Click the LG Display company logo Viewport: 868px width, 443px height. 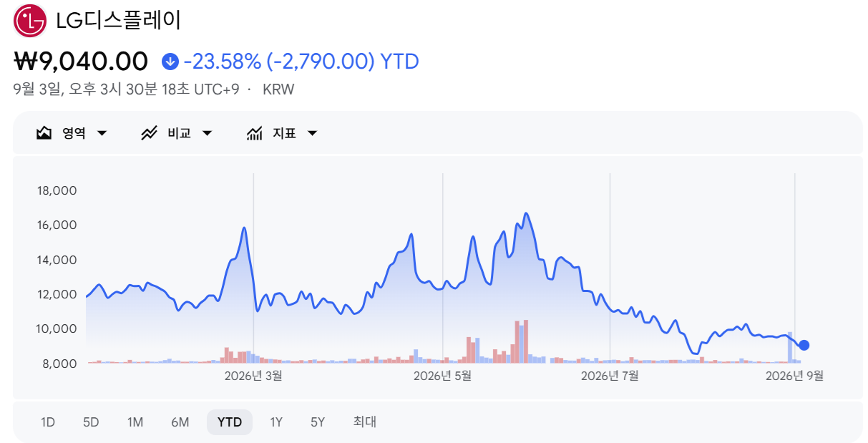click(30, 21)
